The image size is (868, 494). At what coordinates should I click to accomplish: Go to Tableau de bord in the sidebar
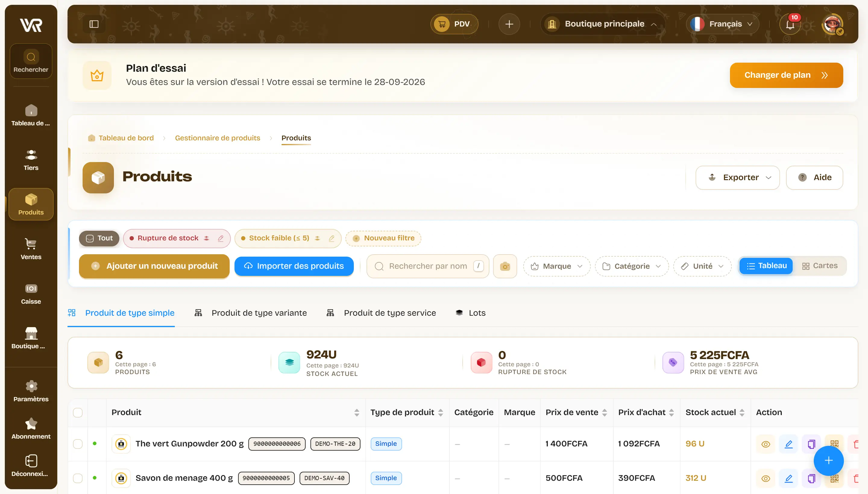(31, 115)
